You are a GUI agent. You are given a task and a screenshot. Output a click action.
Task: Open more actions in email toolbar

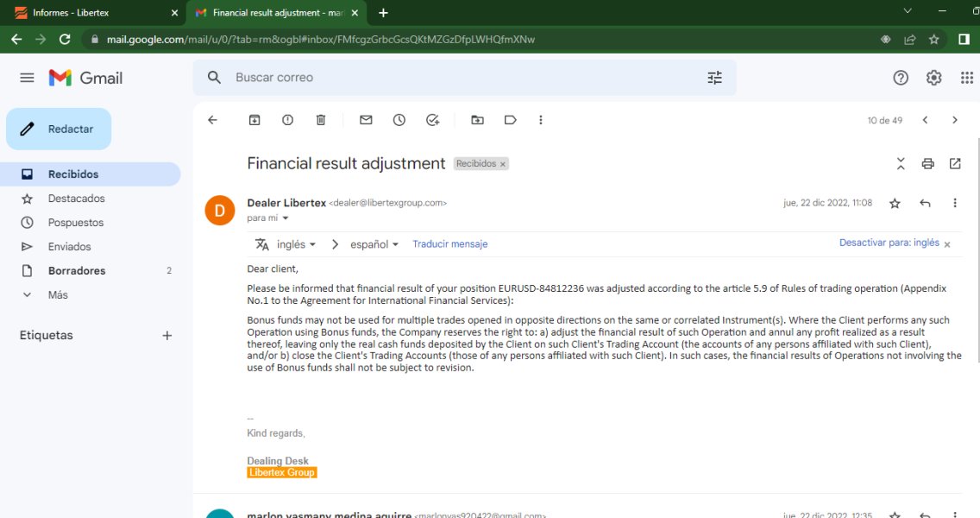point(541,120)
